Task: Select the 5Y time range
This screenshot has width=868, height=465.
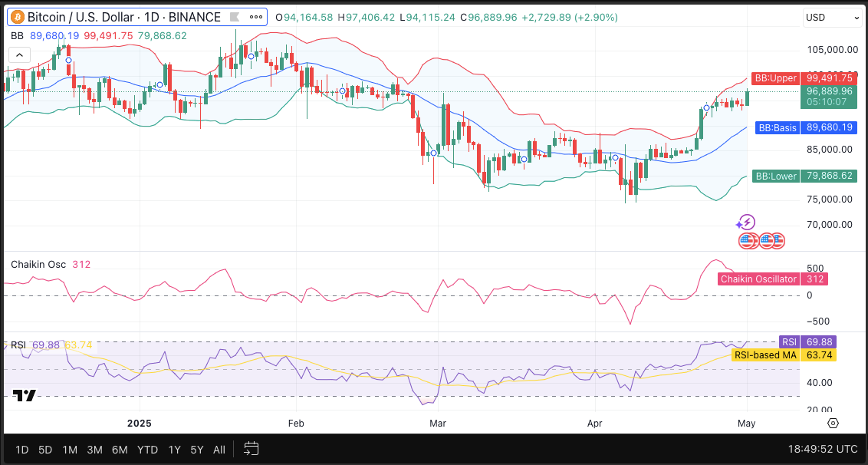Action: pos(197,450)
